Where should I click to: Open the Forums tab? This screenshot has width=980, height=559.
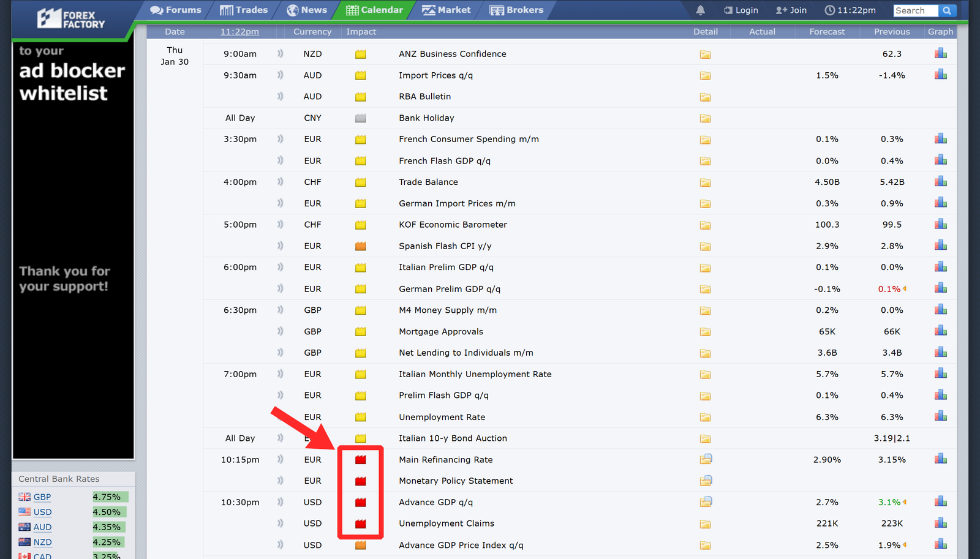coord(176,10)
